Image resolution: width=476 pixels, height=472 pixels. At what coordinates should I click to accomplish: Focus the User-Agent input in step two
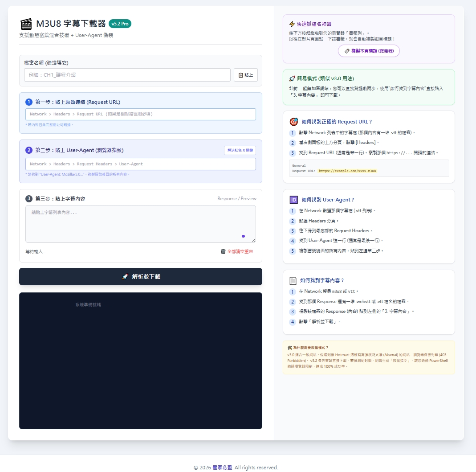[141, 164]
